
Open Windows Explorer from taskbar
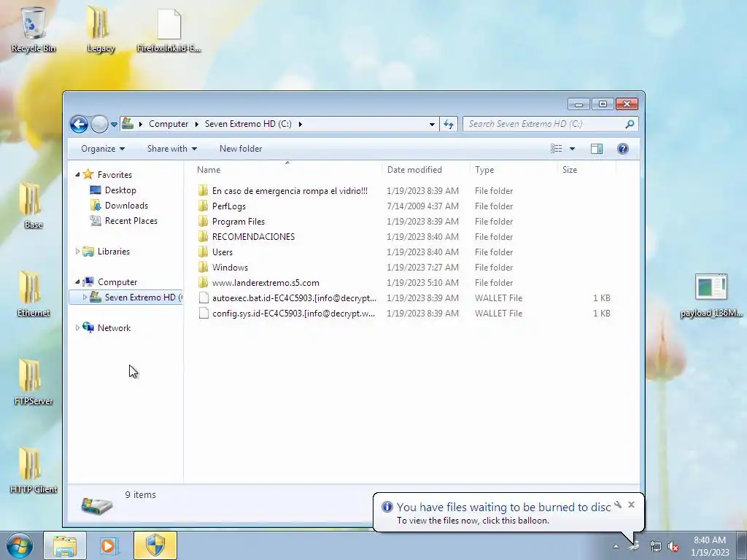pyautogui.click(x=65, y=545)
